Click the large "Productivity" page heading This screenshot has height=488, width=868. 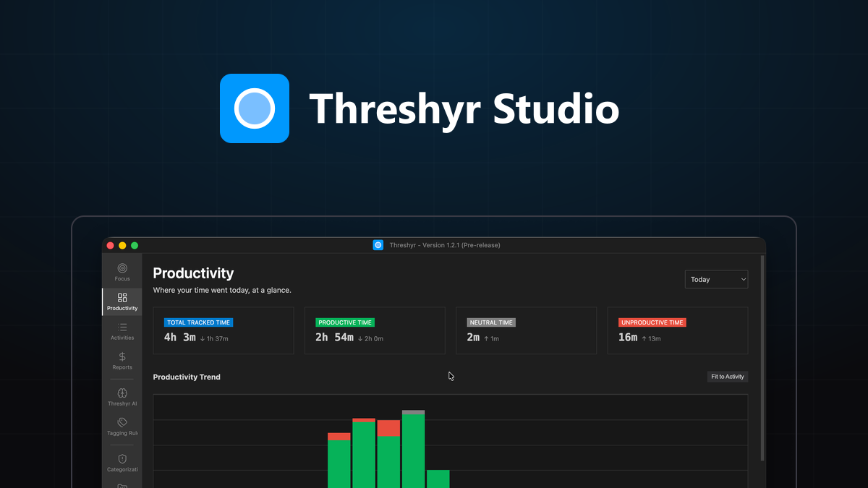click(x=193, y=273)
